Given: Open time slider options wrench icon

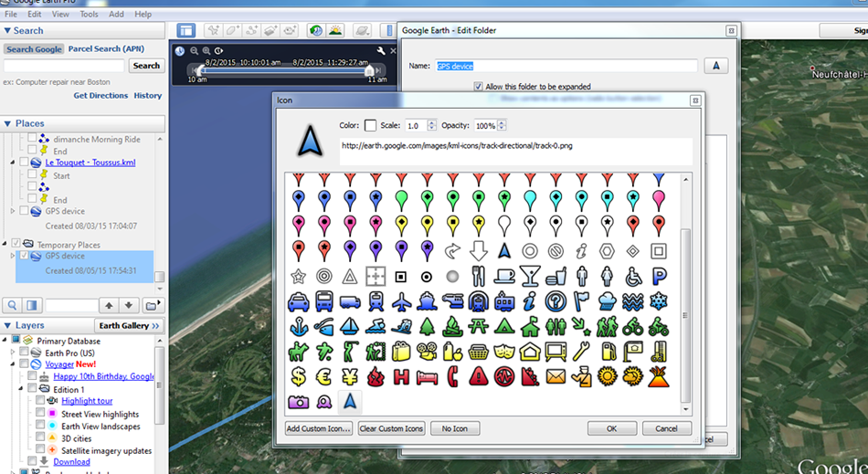Looking at the screenshot, I should click(x=381, y=51).
